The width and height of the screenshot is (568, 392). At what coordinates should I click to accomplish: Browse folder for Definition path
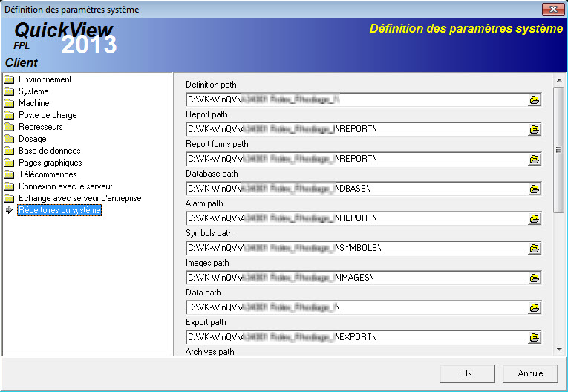pos(535,100)
